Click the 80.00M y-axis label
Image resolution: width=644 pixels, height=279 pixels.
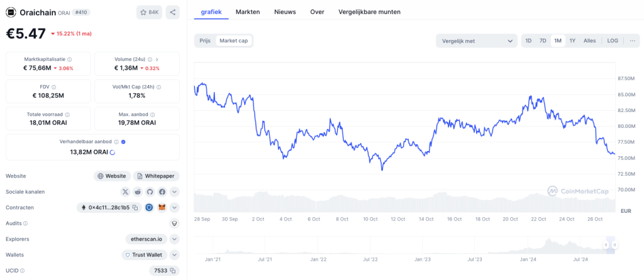(627, 126)
